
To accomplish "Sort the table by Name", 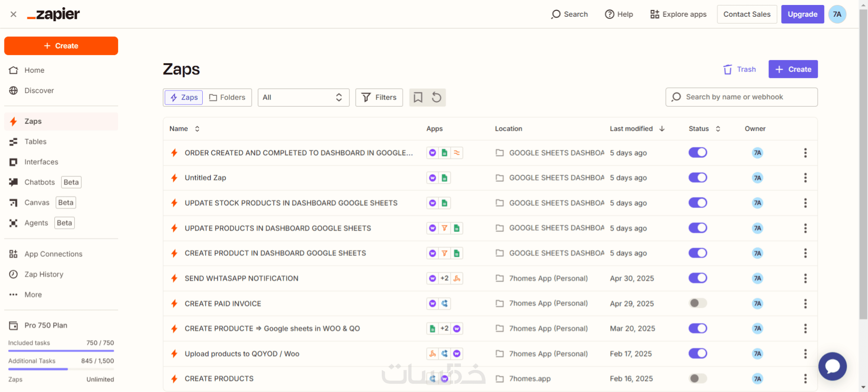I will pos(185,129).
